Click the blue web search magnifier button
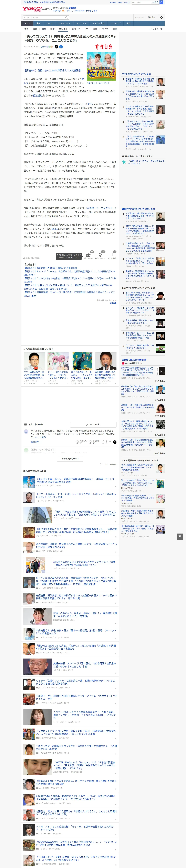186x868 pixels. coord(161,2)
